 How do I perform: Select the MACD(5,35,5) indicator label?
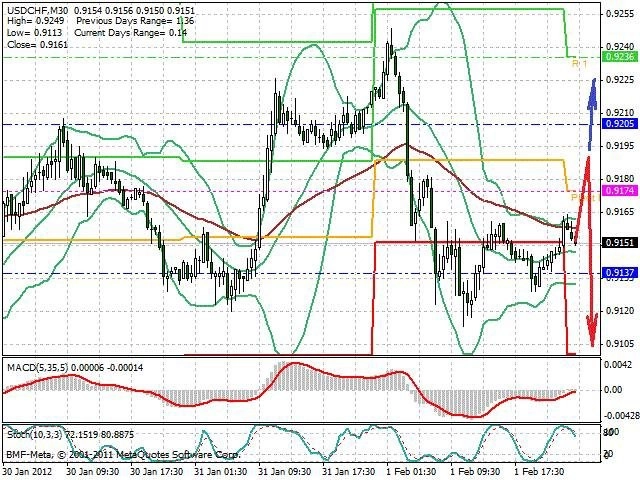click(38, 368)
